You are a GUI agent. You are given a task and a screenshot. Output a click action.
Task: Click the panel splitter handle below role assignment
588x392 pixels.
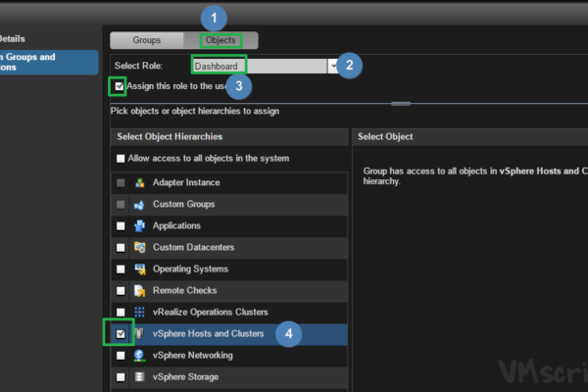401,103
